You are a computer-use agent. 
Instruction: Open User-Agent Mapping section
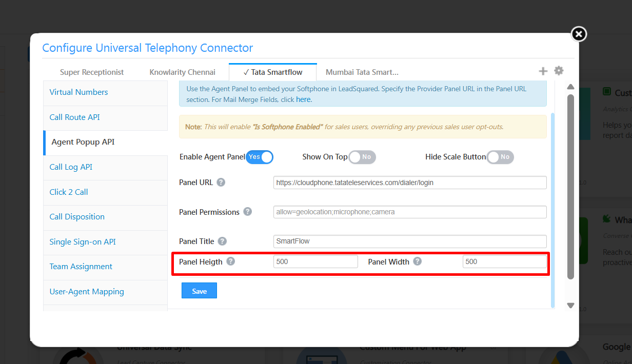106,292
